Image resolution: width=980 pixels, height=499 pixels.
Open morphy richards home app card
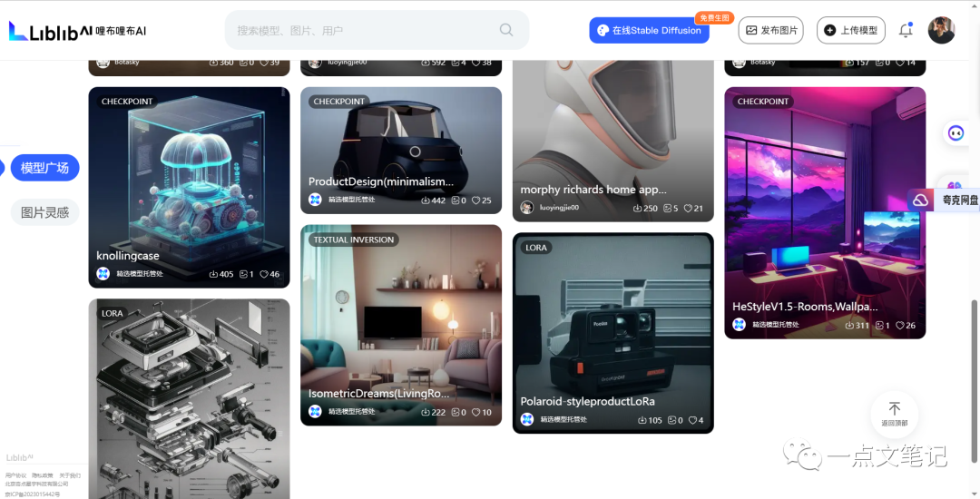(x=613, y=142)
